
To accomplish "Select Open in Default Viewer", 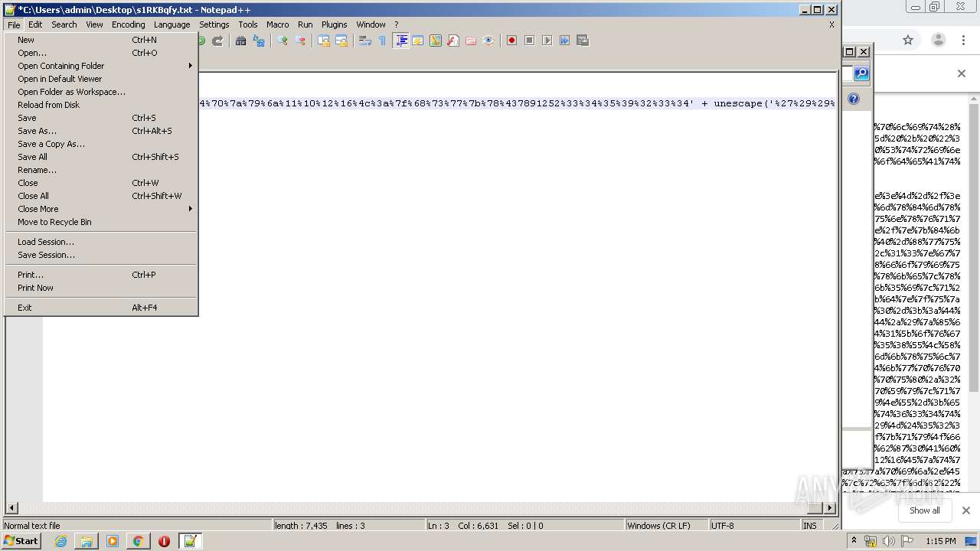I will click(x=101, y=79).
